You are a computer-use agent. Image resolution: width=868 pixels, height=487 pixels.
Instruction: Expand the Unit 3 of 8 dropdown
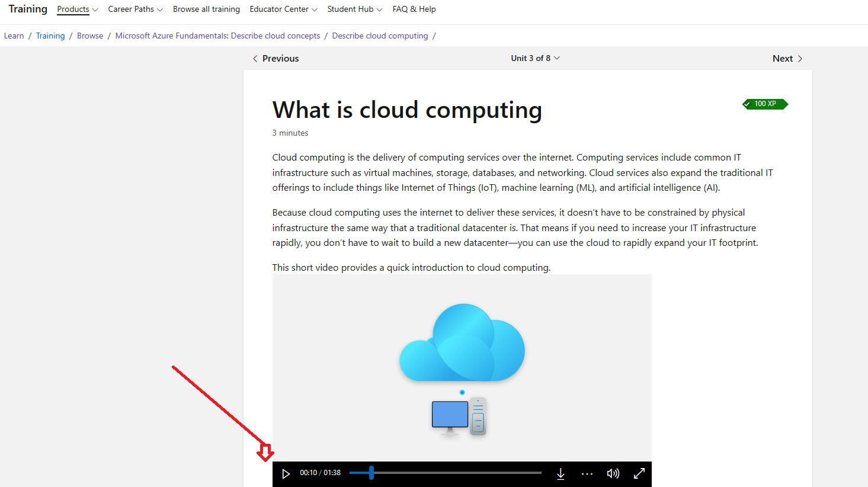coord(536,58)
